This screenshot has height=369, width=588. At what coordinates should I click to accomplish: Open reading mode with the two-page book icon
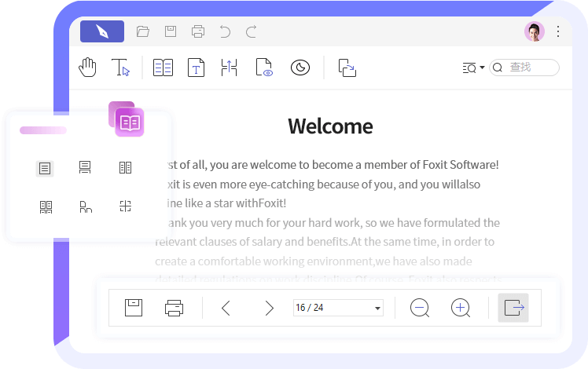coord(163,68)
